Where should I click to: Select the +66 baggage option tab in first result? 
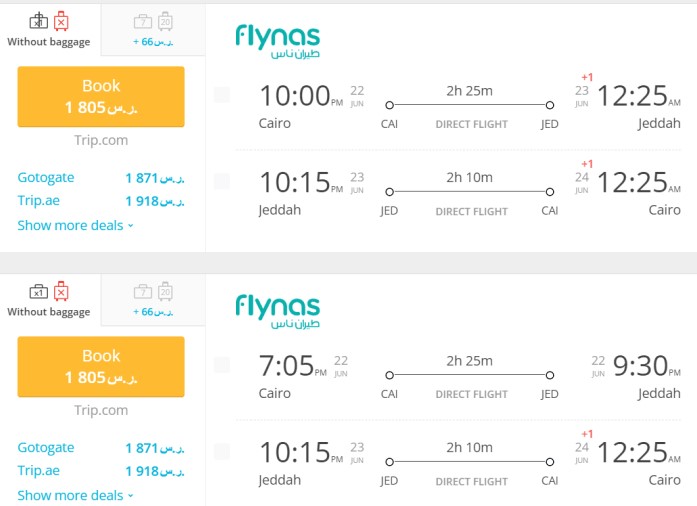click(x=153, y=30)
